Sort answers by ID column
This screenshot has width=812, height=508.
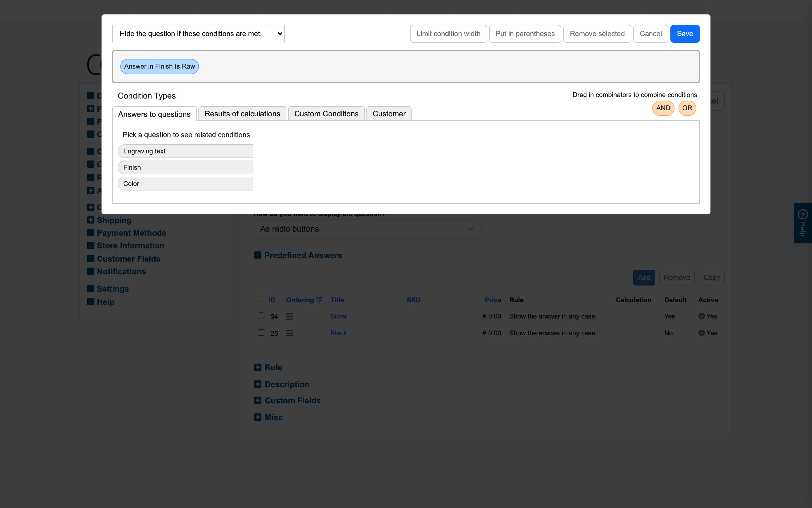272,300
